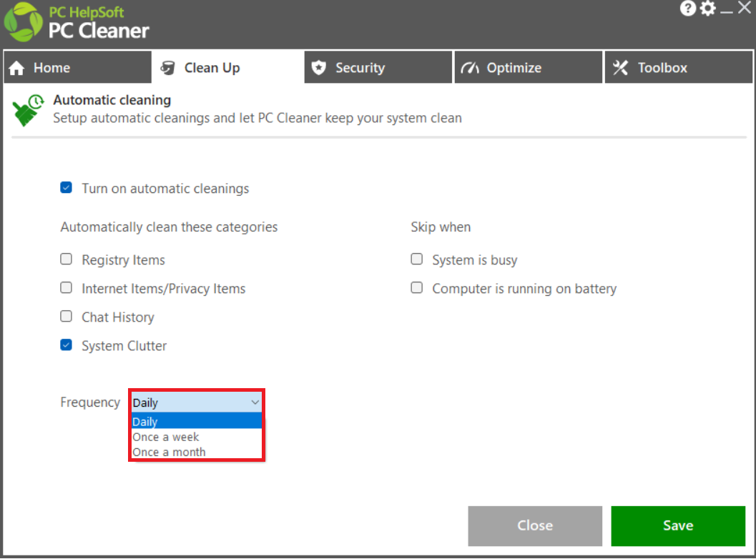This screenshot has height=559, width=756.
Task: Open settings with the gear icon
Action: point(708,8)
